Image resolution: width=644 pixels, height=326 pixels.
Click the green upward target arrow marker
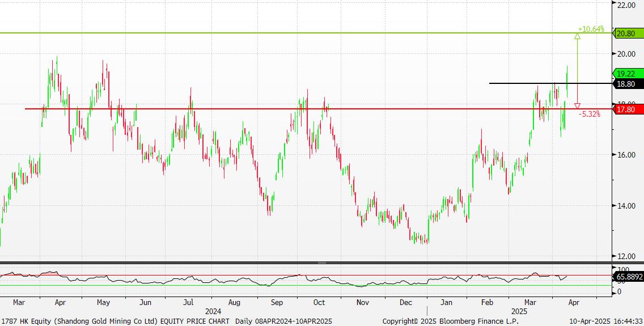(577, 36)
